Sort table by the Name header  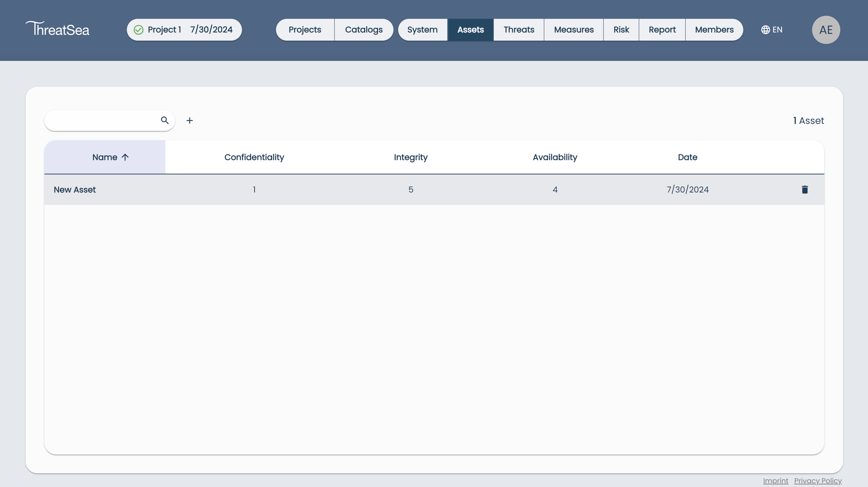[105, 157]
